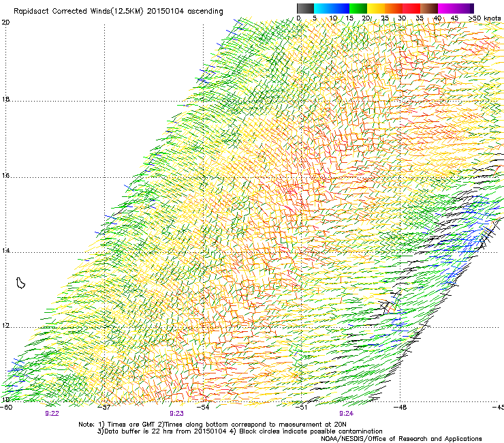Click the latitude label '14'
The image size is (504, 443).
coord(5,250)
